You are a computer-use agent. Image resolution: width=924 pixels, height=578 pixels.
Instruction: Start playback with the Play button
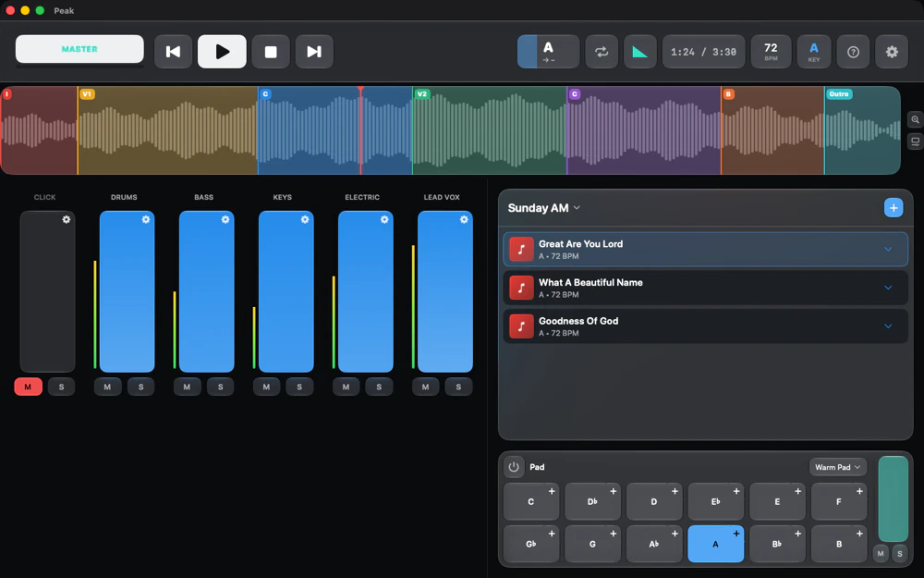(222, 52)
